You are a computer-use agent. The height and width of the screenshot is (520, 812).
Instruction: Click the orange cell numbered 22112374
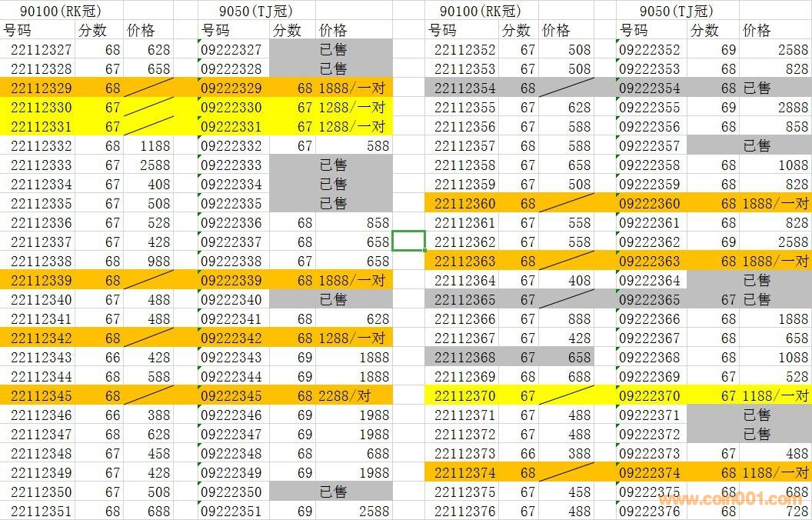[464, 472]
